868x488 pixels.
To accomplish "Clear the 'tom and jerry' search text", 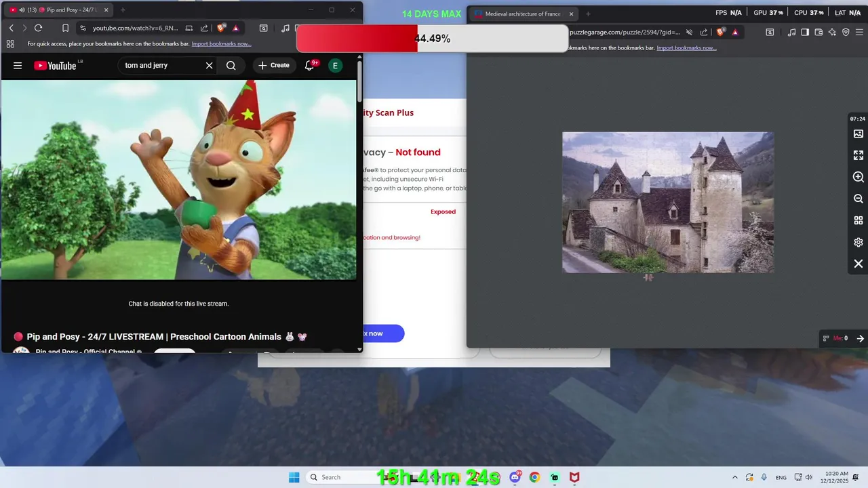I will click(209, 66).
